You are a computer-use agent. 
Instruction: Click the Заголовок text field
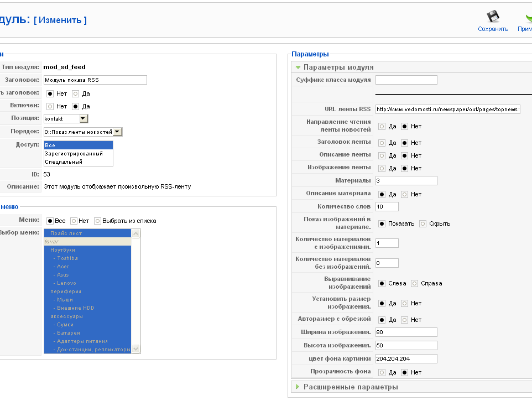click(95, 80)
